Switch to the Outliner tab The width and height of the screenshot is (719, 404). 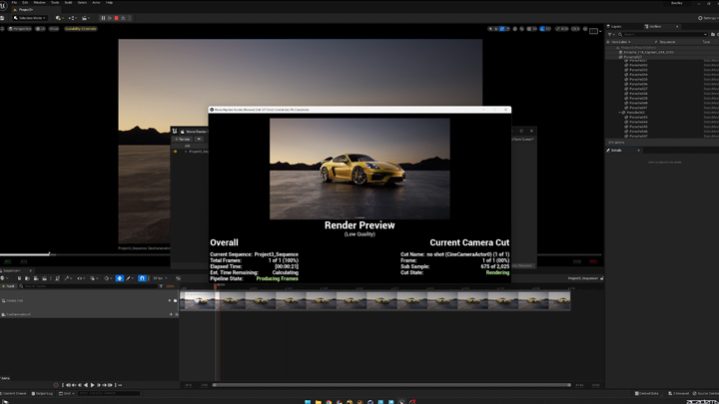[x=653, y=27]
